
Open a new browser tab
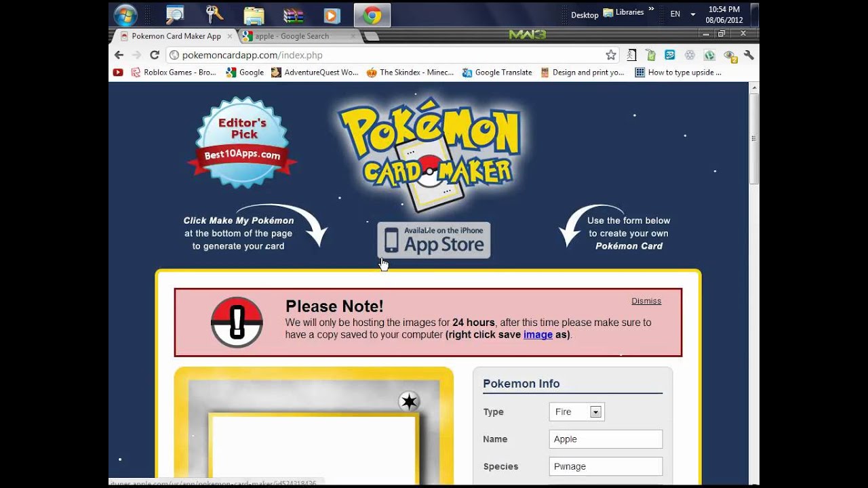tap(372, 37)
